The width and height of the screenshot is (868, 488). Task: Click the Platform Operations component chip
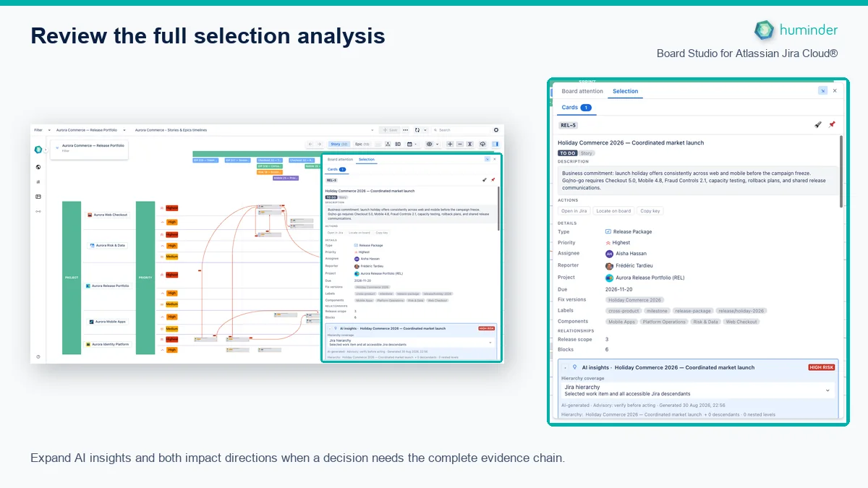pyautogui.click(x=664, y=322)
